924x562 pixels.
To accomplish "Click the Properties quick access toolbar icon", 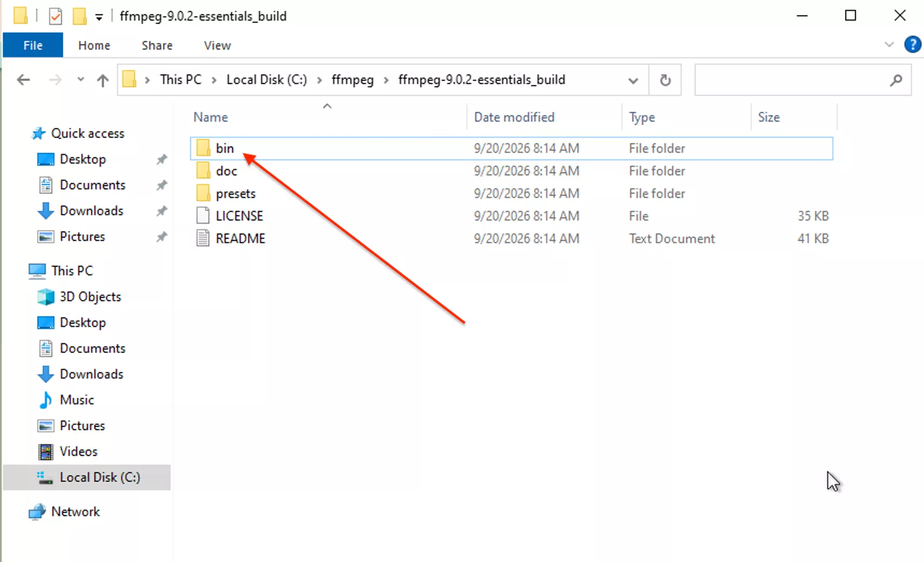I will pos(55,16).
